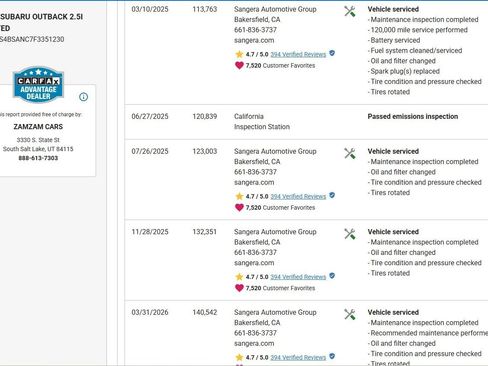Select the 11/28/2025 date cell
488x366 pixels.
point(150,232)
